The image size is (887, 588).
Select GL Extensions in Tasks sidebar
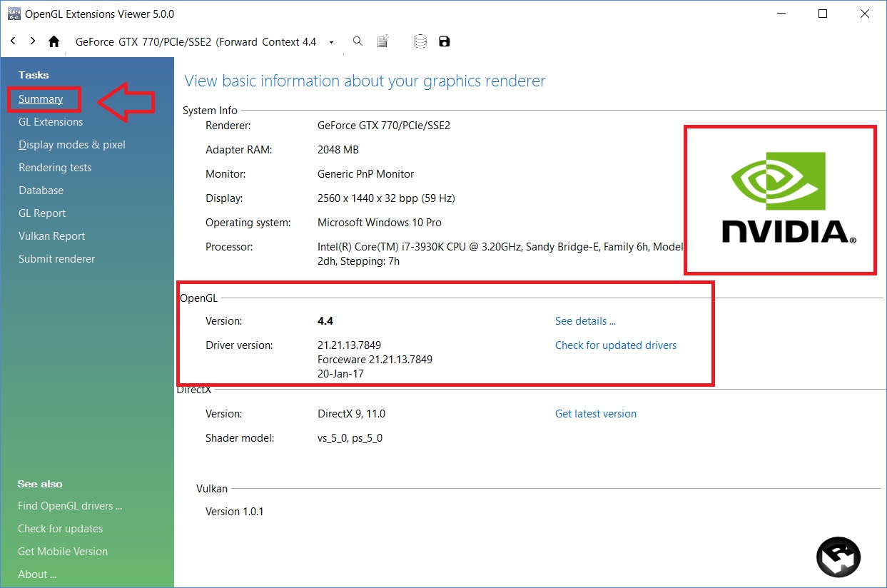[x=51, y=122]
